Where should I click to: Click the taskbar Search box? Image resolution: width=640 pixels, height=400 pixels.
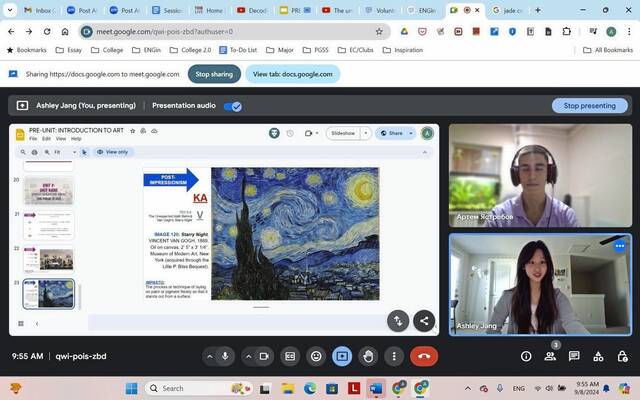[x=199, y=388]
